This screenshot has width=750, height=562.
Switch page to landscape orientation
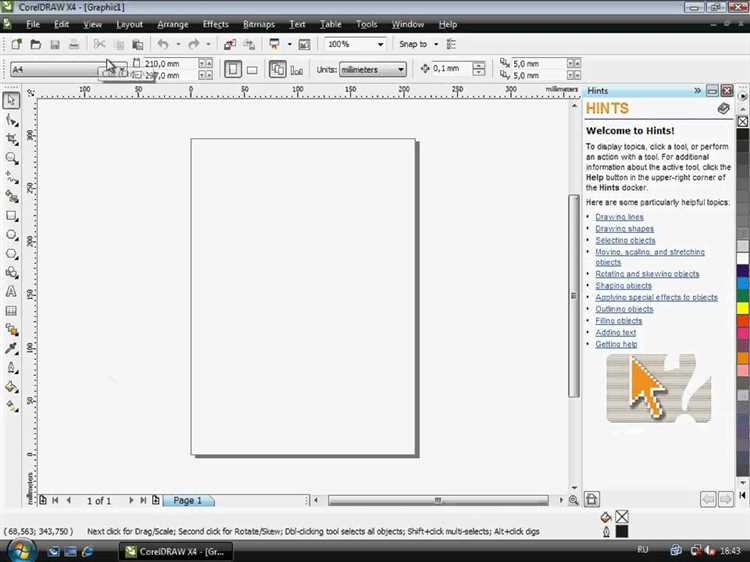click(x=252, y=69)
